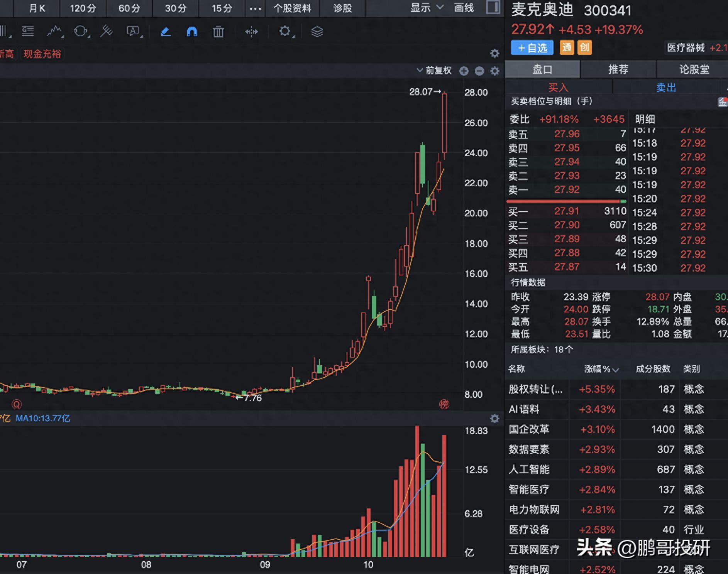
Task: Toggle the sidebar panel layout icon
Action: tap(493, 7)
